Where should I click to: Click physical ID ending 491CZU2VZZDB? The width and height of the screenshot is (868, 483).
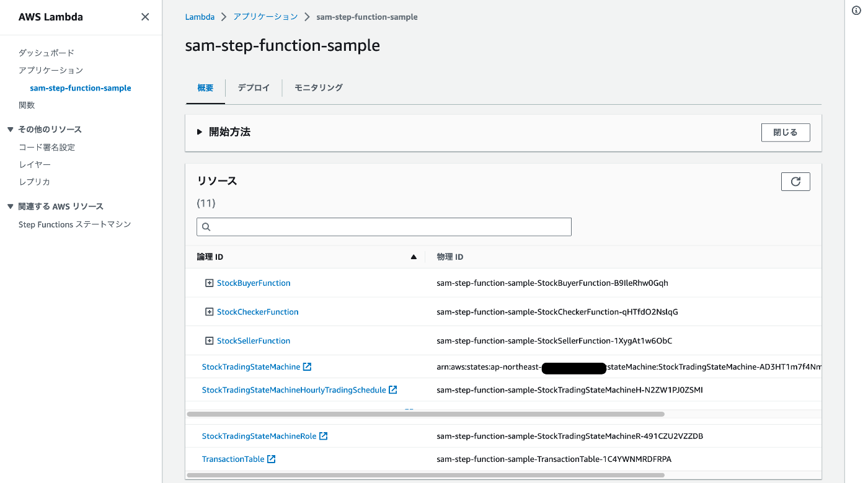pos(570,436)
